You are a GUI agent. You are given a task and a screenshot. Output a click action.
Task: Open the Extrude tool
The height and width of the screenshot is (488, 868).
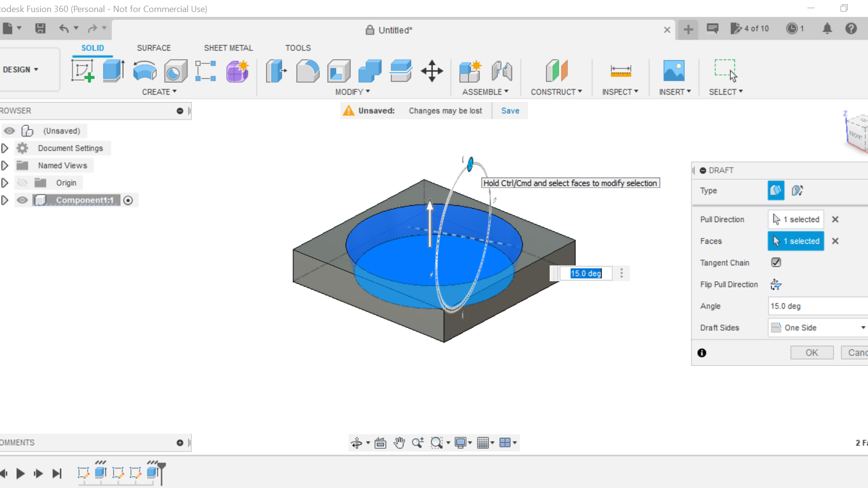tap(113, 71)
